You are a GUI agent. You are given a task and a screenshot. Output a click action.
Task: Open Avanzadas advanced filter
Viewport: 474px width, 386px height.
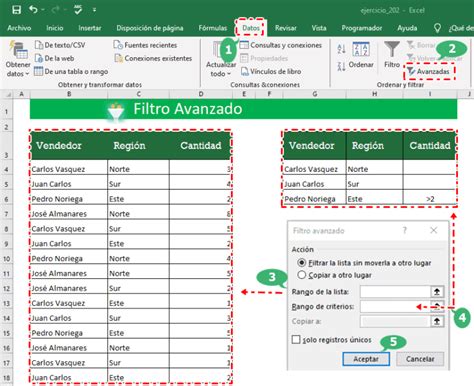point(429,71)
